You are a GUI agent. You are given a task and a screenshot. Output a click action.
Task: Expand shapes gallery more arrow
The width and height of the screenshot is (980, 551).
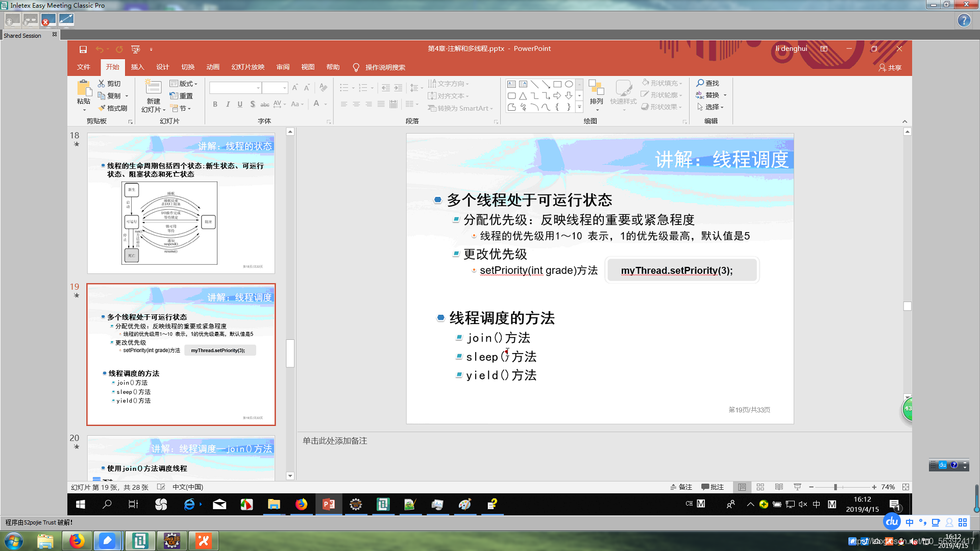[x=579, y=107]
